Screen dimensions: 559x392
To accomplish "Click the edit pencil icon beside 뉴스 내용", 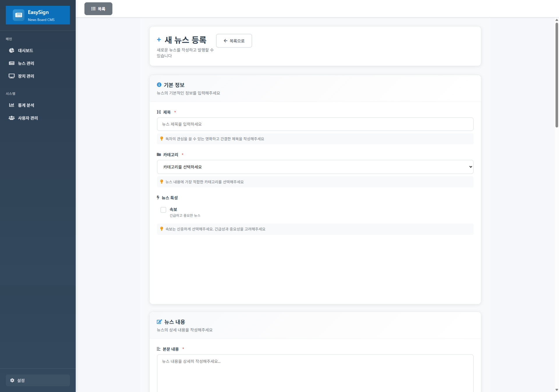I will (159, 322).
